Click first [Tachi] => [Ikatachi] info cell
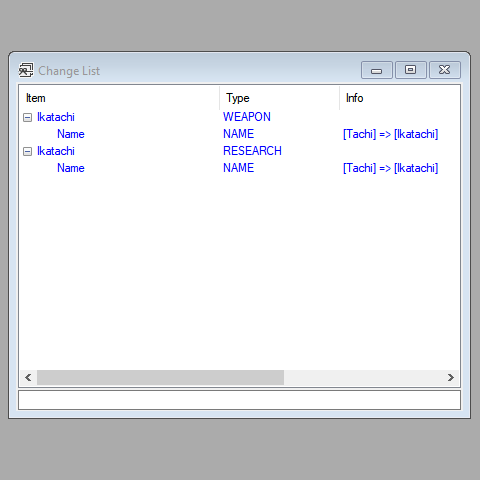480x480 pixels. point(390,134)
